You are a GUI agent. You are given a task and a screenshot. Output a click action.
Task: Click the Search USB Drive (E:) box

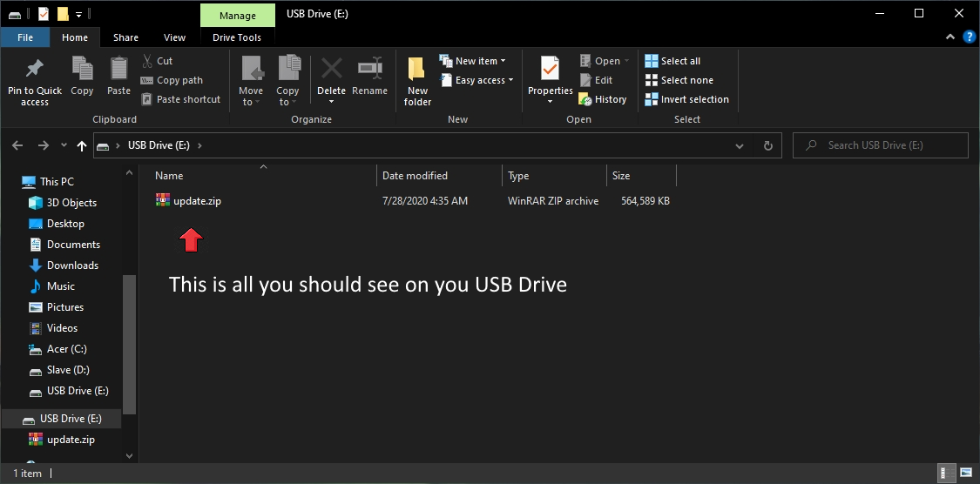tap(880, 145)
